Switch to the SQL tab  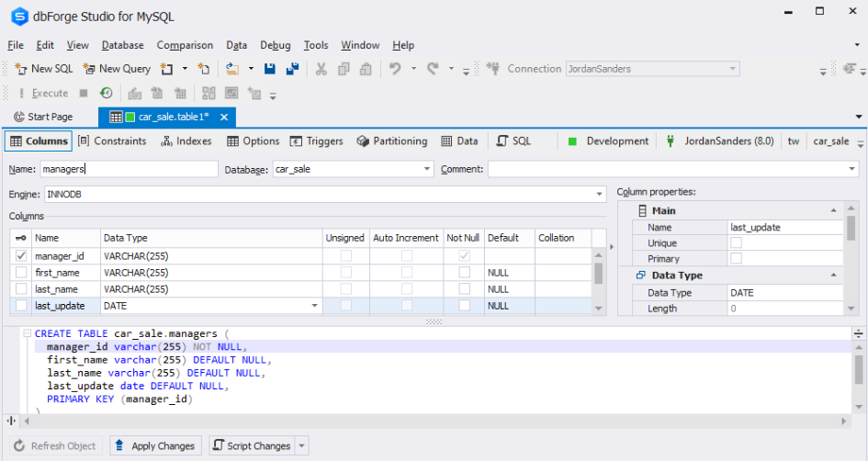point(513,141)
